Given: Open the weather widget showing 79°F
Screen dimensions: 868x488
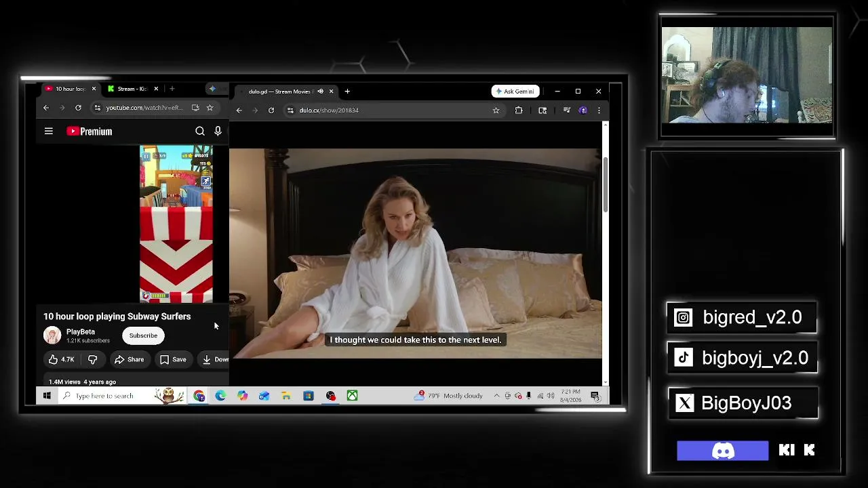Looking at the screenshot, I should 450,396.
